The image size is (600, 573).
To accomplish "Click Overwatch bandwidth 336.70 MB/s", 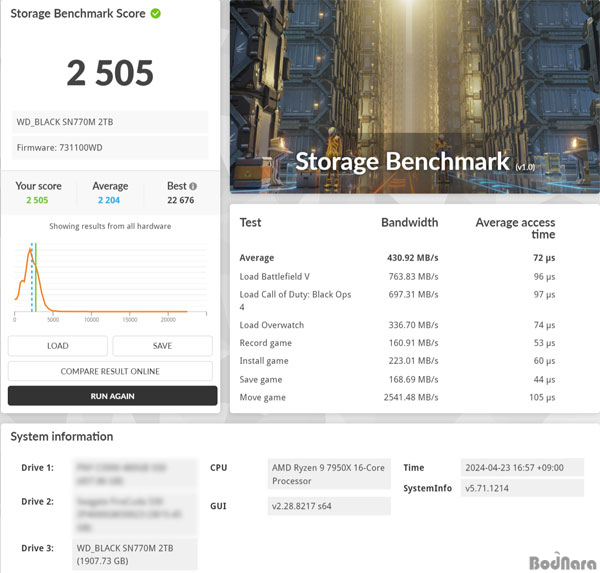I will [x=414, y=325].
